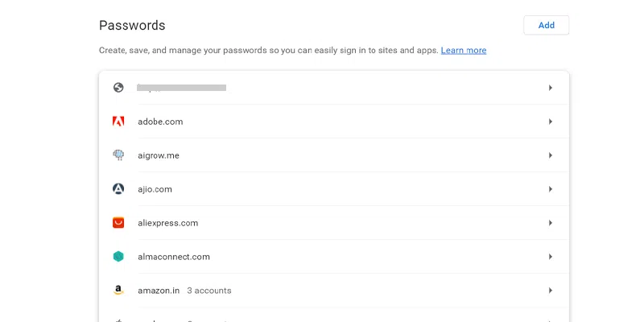The width and height of the screenshot is (644, 322).
Task: Click the Amazon logo icon
Action: pyautogui.click(x=118, y=291)
